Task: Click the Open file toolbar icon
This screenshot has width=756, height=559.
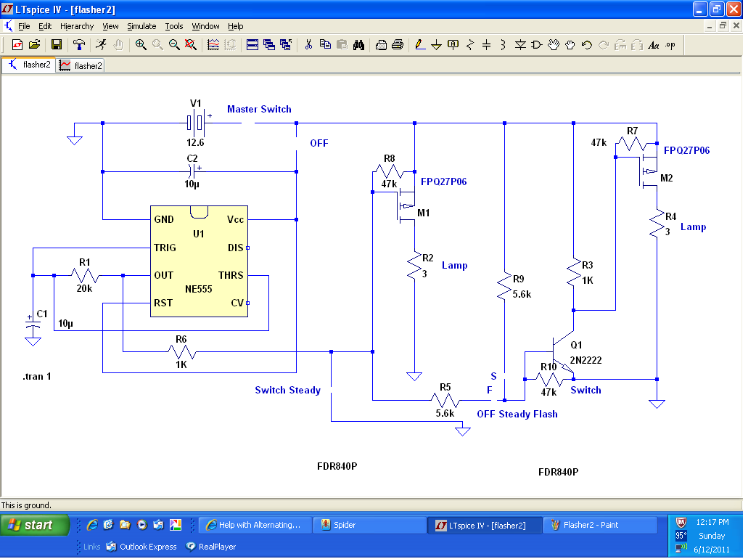Action: [x=34, y=45]
